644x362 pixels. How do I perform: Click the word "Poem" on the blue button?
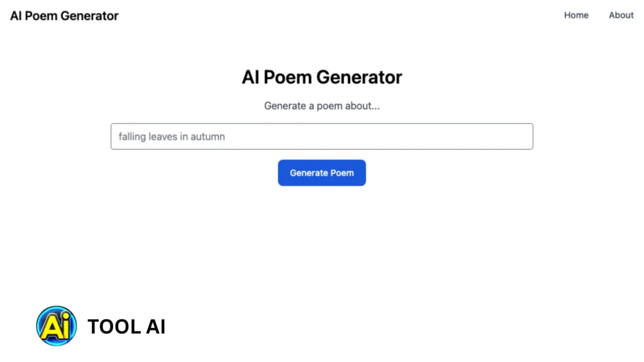coord(342,173)
